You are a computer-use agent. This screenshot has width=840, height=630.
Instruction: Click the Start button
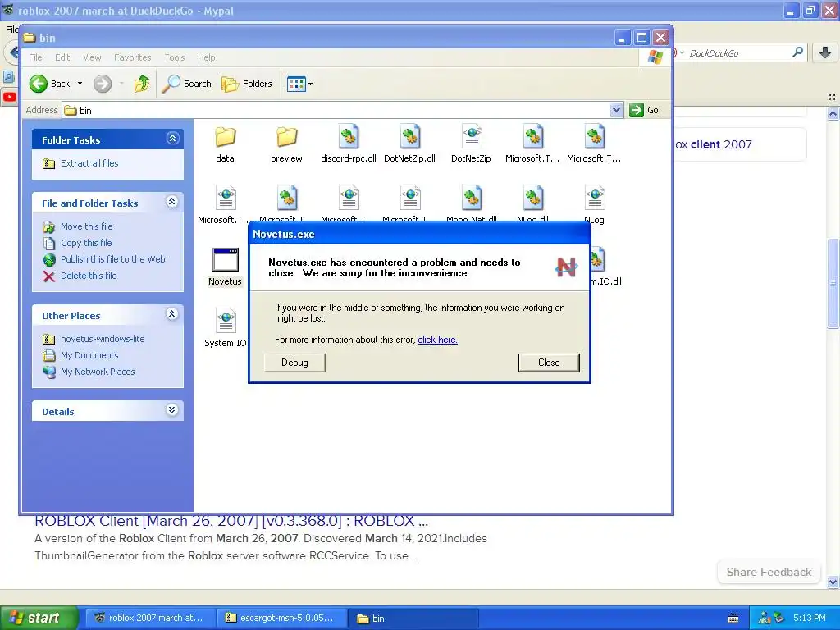pyautogui.click(x=38, y=619)
